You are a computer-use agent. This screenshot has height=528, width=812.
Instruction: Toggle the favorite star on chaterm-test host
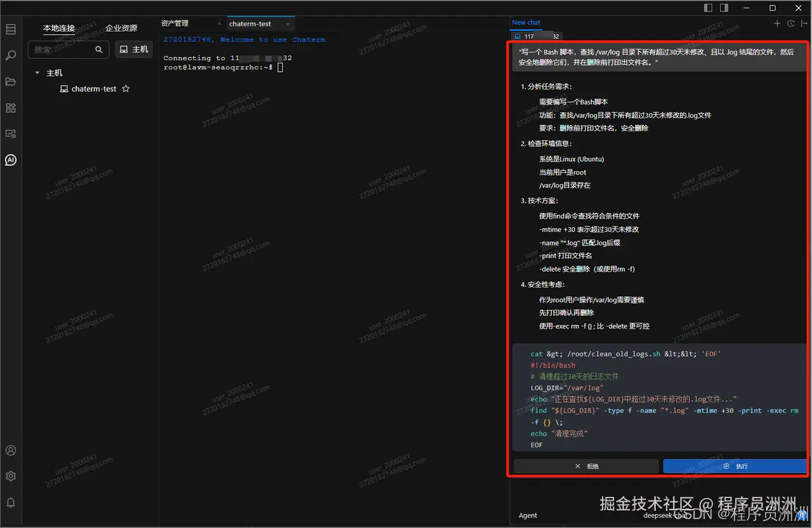[x=126, y=89]
